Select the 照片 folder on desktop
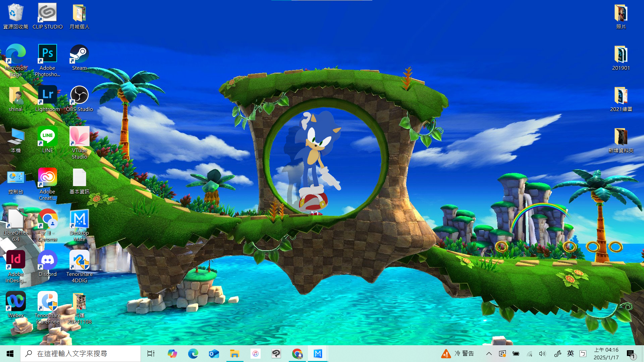 point(621,16)
